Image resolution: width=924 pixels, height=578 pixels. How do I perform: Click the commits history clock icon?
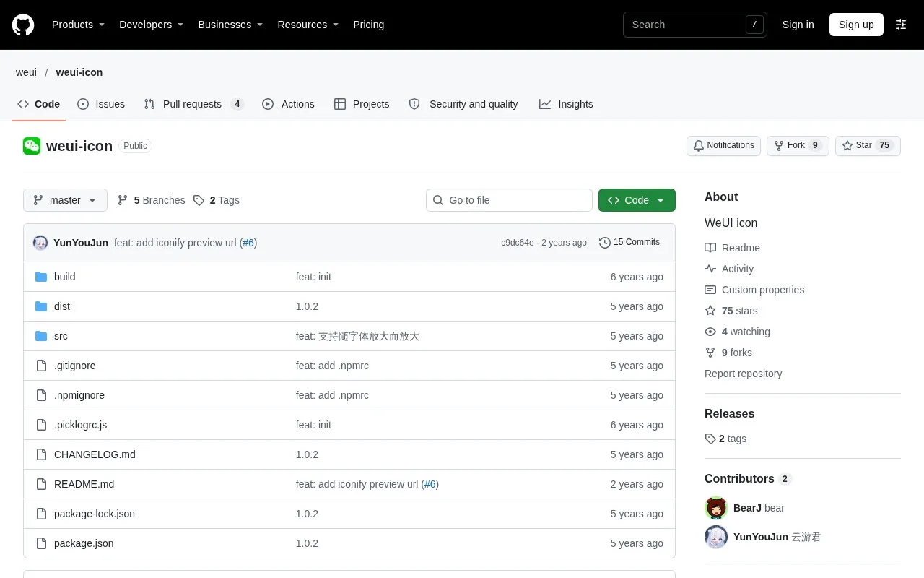pos(605,243)
